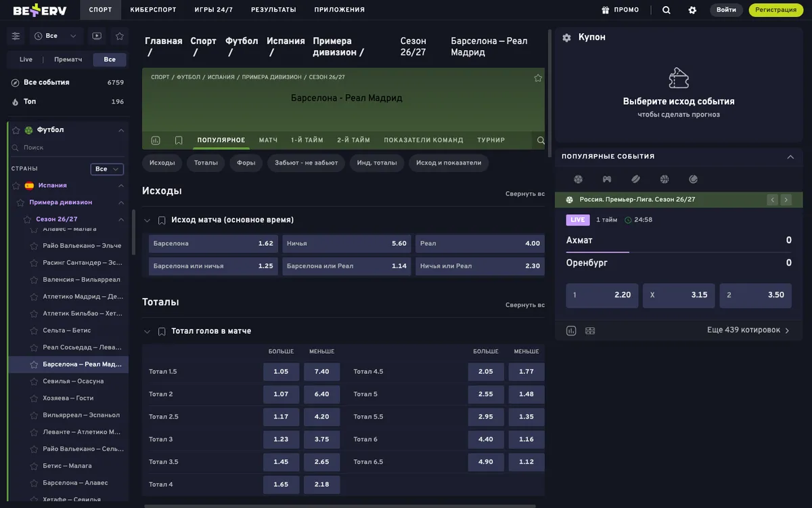Screen dimensions: 812x508
Task: Go to BETERY home via logo
Action: 40,10
